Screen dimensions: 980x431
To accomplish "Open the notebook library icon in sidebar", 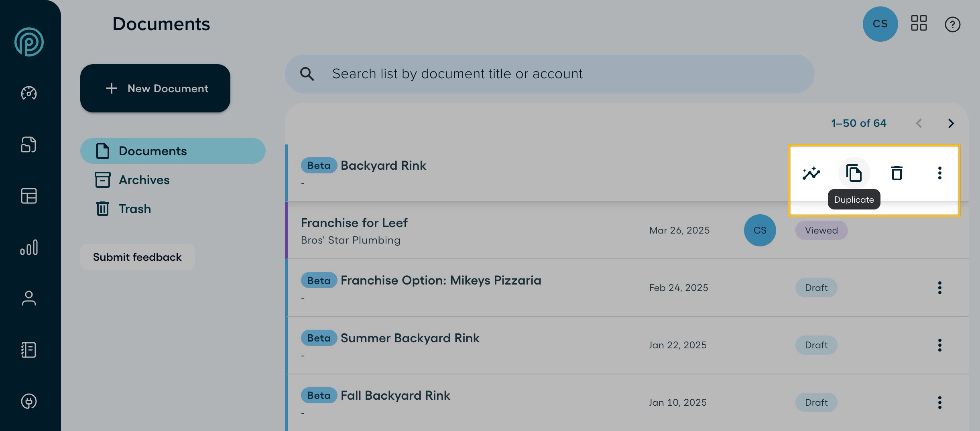I will (x=29, y=350).
